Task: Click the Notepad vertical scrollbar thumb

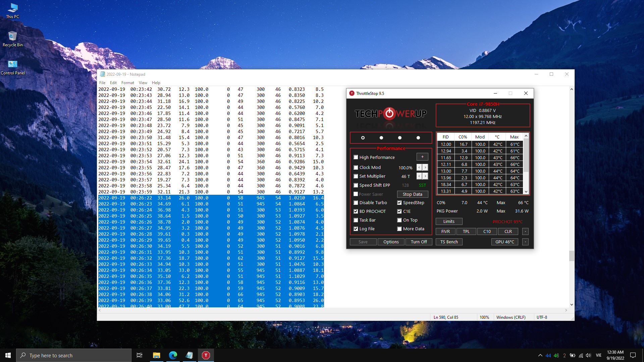Action: 572,256
